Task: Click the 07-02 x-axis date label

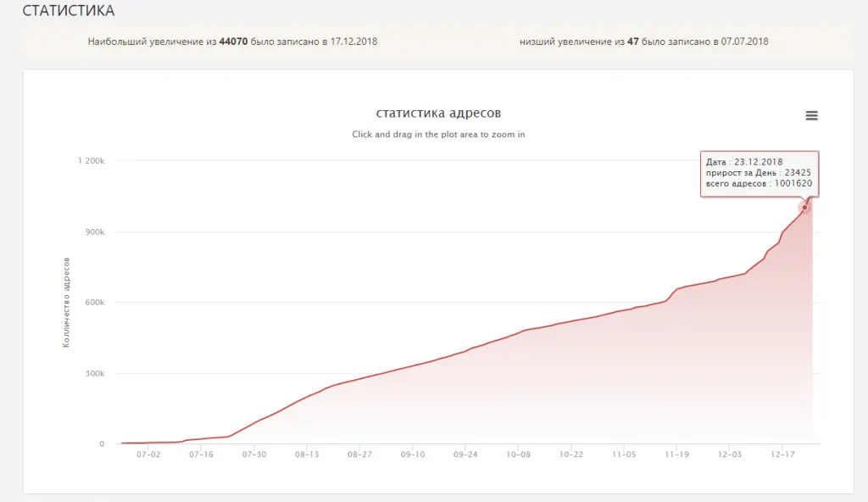Action: point(148,455)
